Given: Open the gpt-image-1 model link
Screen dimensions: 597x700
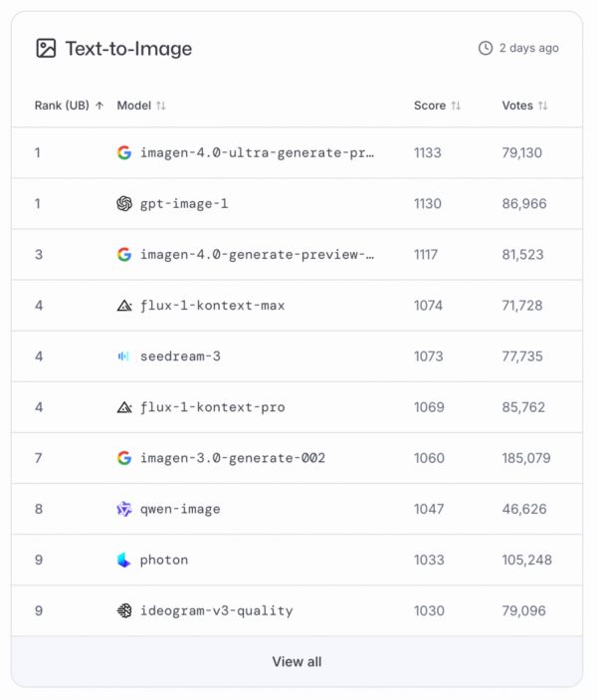Looking at the screenshot, I should [184, 203].
